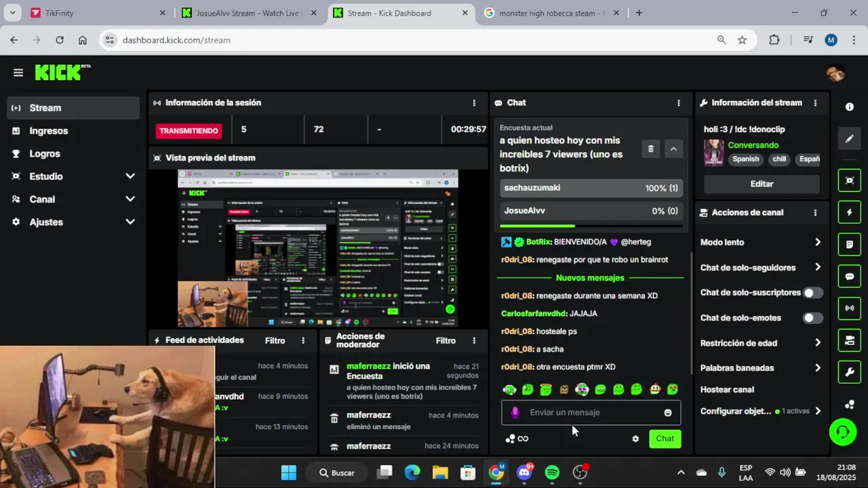Screen dimensions: 868x488
Task: Open the green headset support button
Action: click(x=843, y=432)
